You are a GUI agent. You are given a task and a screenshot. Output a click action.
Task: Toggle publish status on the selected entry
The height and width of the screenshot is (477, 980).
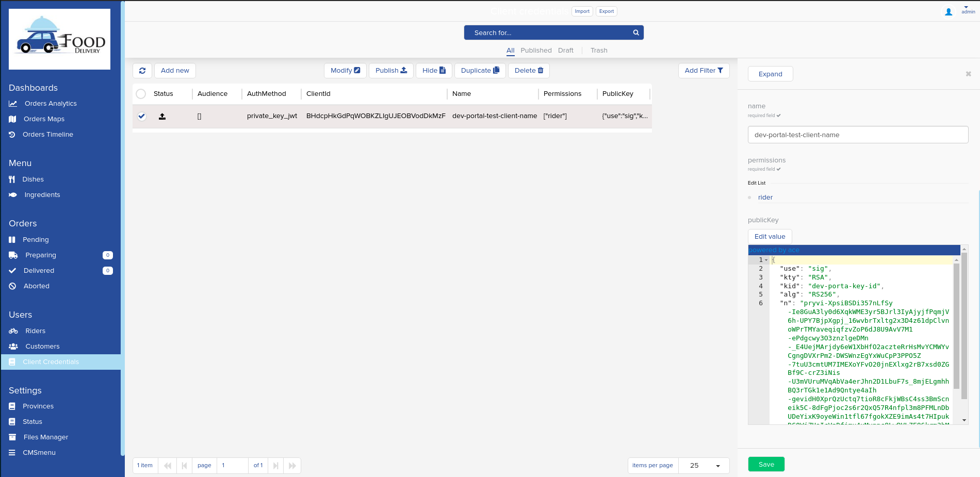coord(162,116)
